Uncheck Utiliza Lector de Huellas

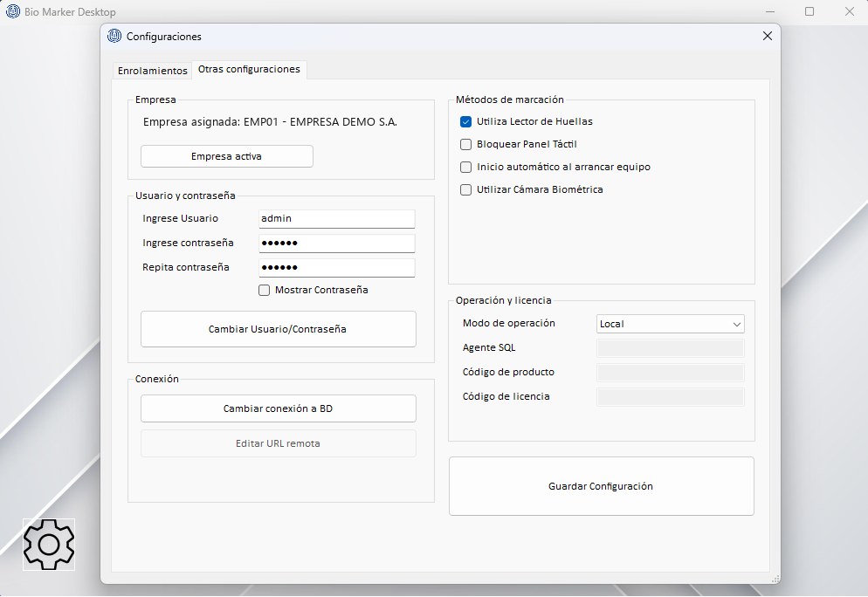click(465, 121)
